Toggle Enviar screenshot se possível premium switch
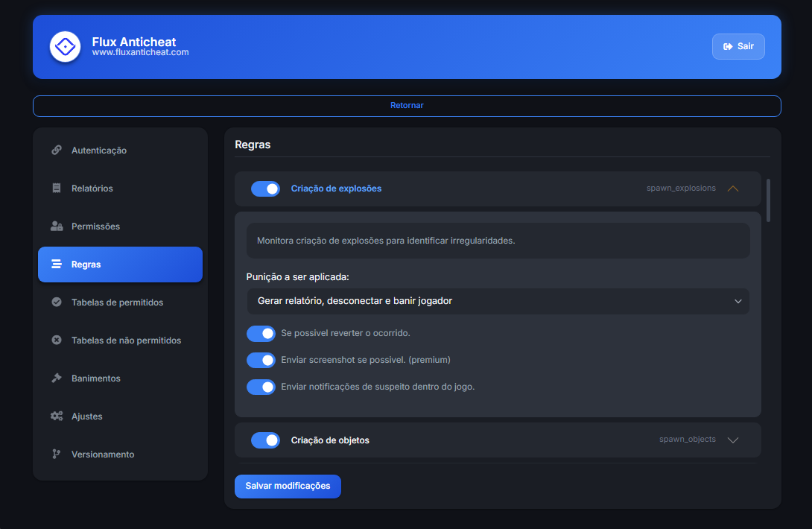Image resolution: width=812 pixels, height=529 pixels. (x=261, y=360)
